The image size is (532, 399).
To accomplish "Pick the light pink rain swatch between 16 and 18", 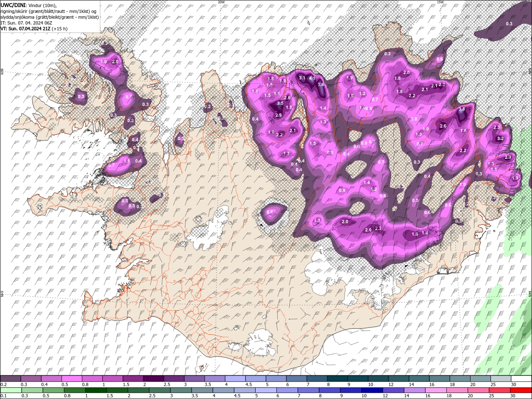I will (436, 390).
